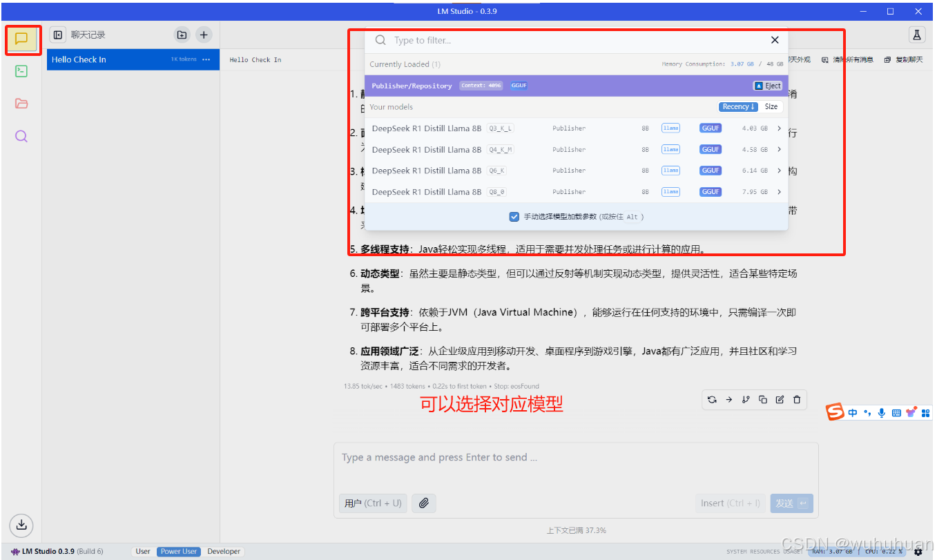Click the 7.95 GB size value
937x560 pixels.
(754, 192)
